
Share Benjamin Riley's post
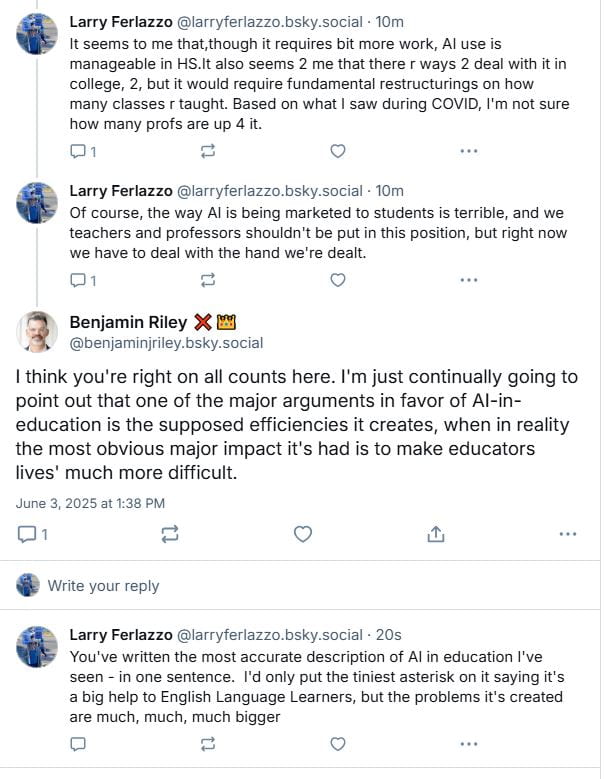coord(436,535)
